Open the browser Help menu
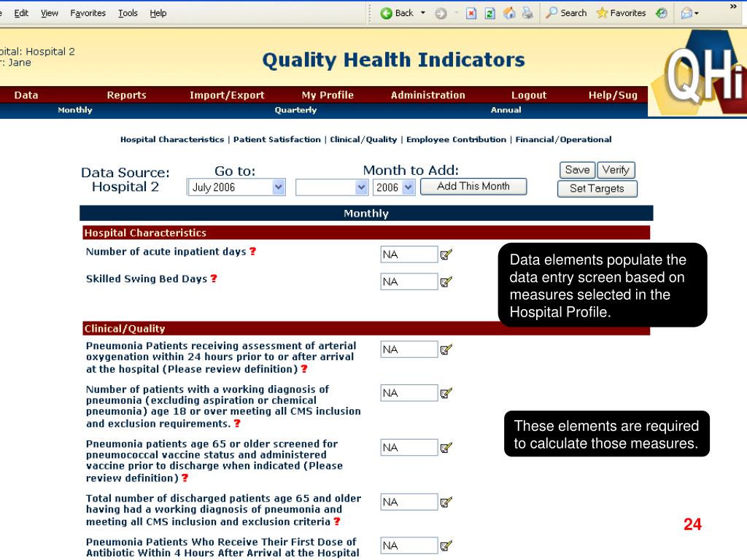Image resolution: width=747 pixels, height=560 pixels. coord(158,13)
